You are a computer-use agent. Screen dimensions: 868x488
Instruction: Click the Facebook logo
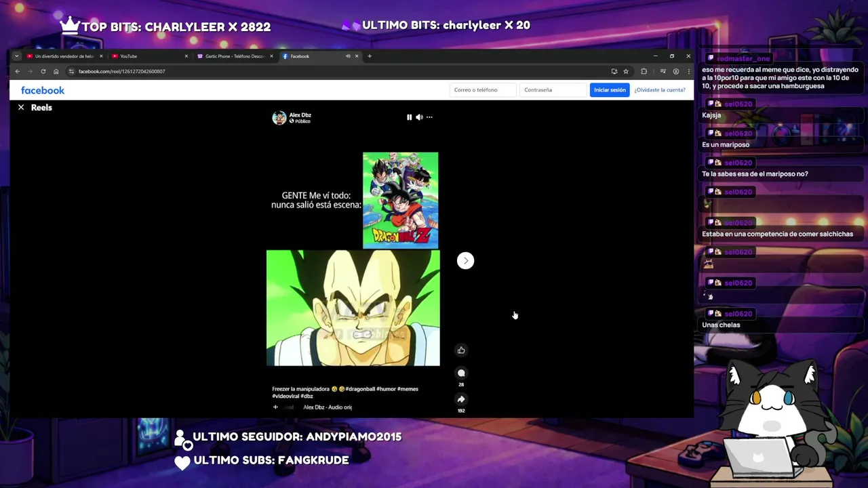(x=43, y=90)
